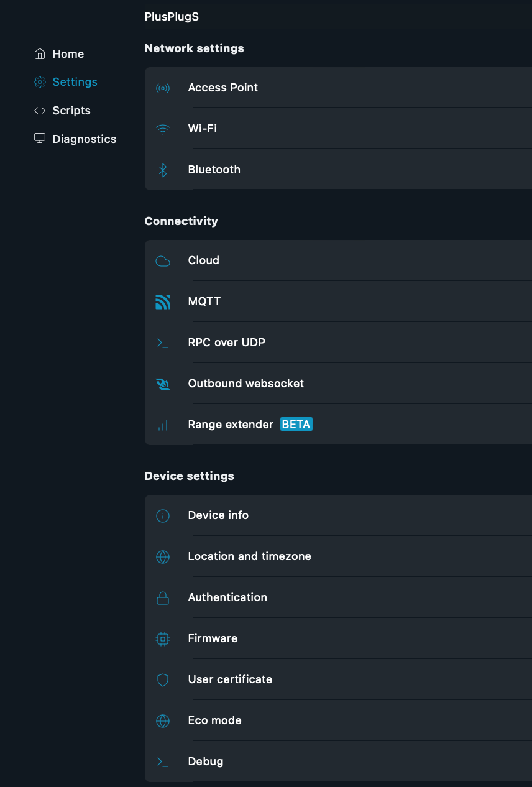Open Diagnostics from the sidebar
This screenshot has height=787, width=532.
point(84,139)
